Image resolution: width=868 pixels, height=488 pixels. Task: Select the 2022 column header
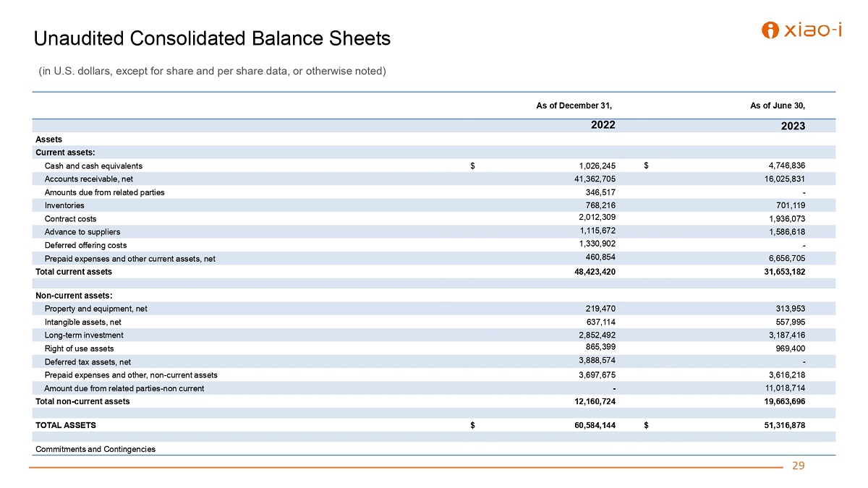pos(603,124)
